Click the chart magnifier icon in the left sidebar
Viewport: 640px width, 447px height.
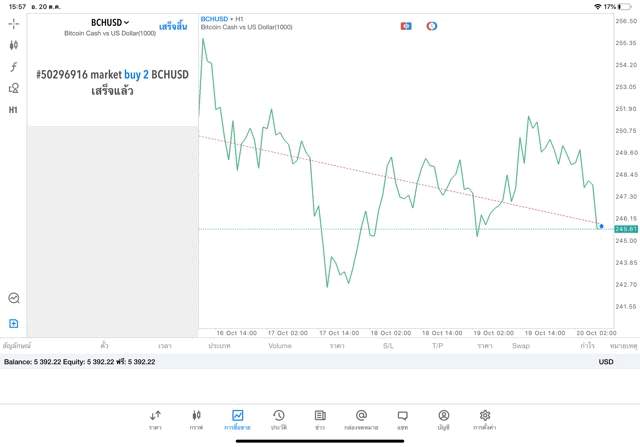point(14,298)
